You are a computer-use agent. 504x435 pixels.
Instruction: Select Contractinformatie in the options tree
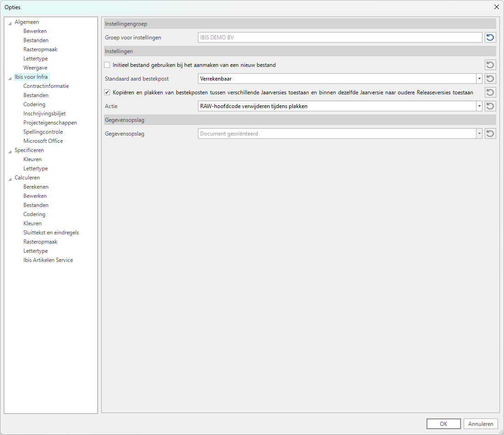[x=46, y=86]
